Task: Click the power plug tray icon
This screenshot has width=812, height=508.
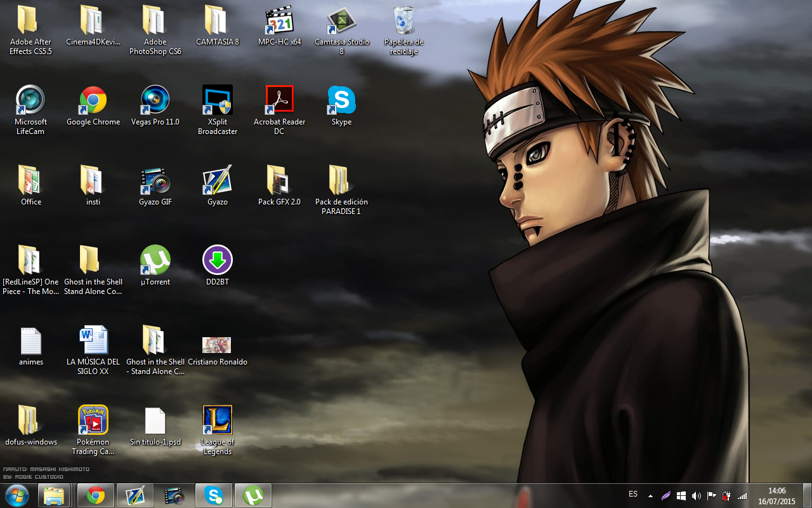Action: [x=727, y=495]
